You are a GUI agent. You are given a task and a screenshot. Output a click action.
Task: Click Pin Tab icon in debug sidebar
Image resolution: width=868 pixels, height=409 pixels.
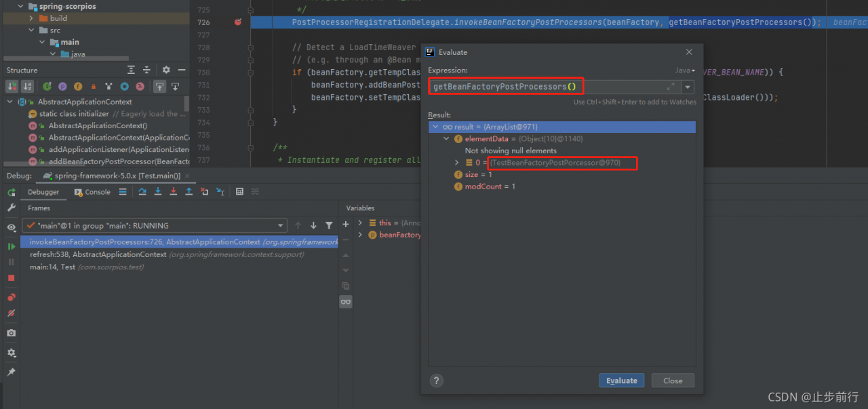point(12,372)
